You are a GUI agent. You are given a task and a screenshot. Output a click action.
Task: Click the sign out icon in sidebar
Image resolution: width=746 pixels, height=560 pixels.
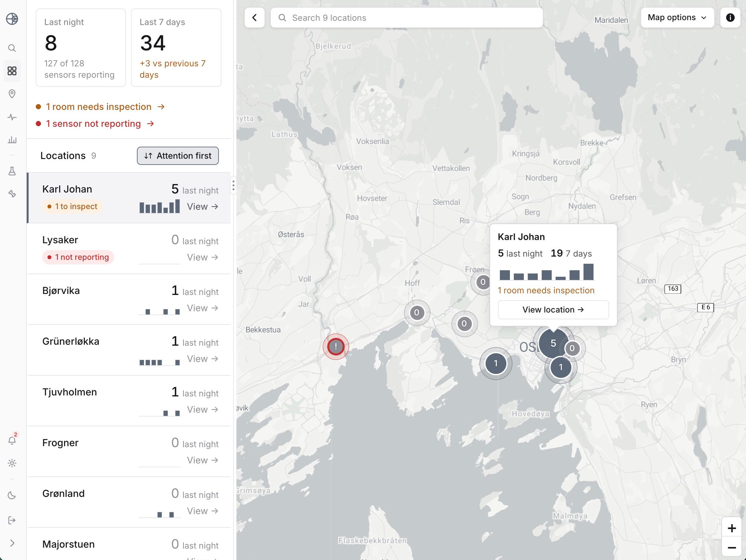[x=12, y=520]
